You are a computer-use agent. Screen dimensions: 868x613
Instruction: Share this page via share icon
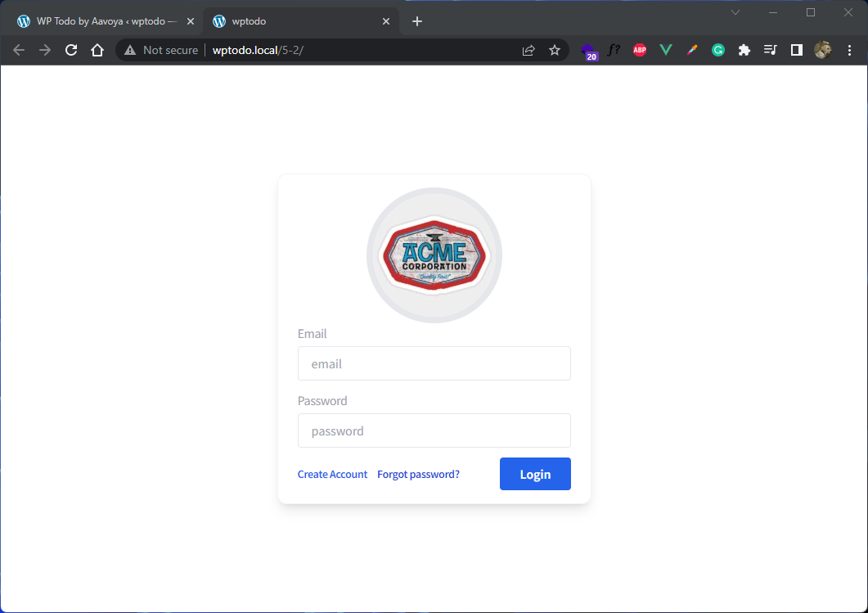(x=528, y=51)
